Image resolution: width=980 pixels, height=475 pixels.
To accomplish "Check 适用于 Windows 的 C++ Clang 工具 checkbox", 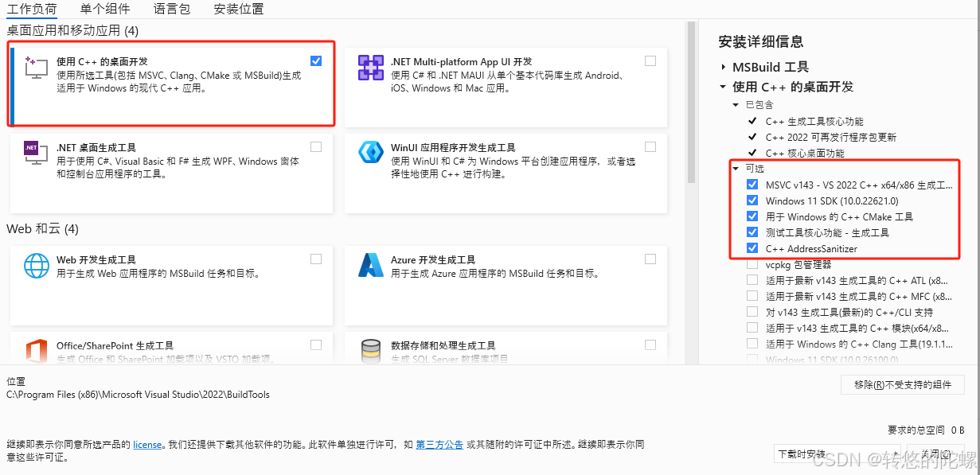I will tap(752, 344).
